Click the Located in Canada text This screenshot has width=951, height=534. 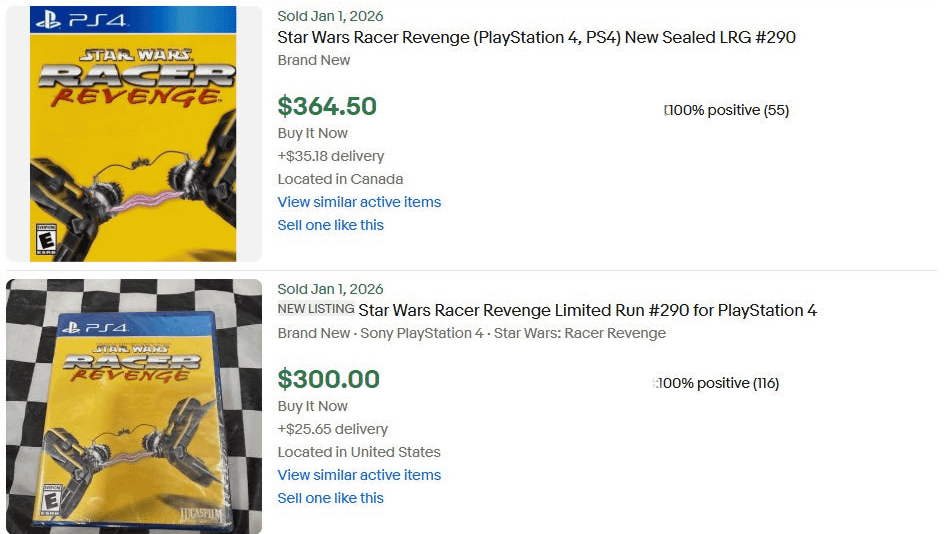(340, 179)
